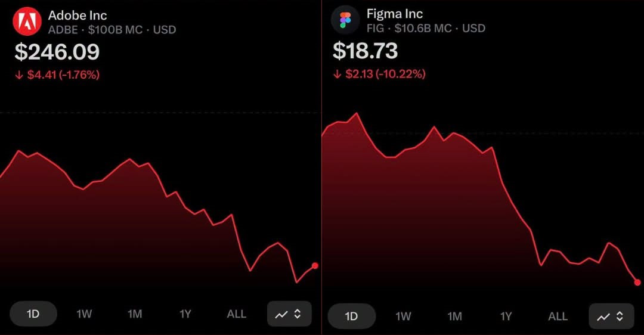Click the end-point dot on Figma chart

coord(637,283)
